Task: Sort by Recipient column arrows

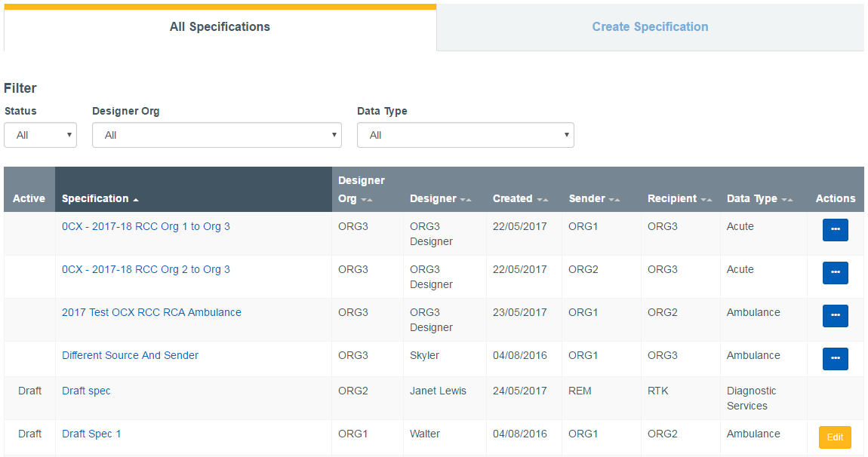Action: (x=706, y=200)
